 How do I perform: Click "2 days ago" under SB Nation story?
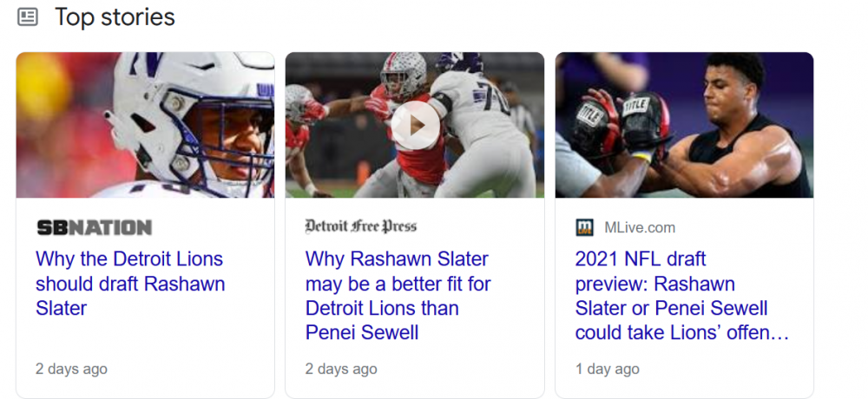pyautogui.click(x=71, y=369)
